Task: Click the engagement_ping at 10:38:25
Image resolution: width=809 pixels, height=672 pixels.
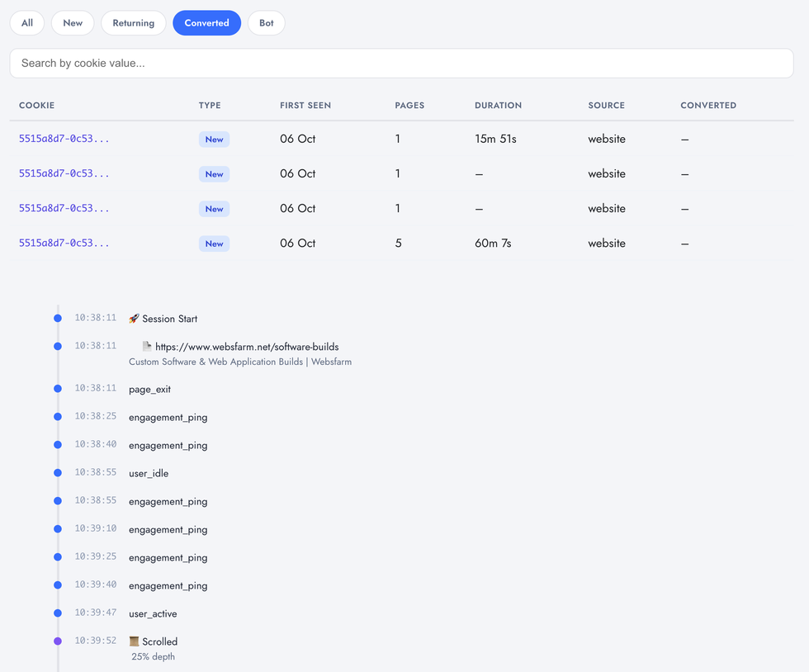Action: tap(168, 418)
